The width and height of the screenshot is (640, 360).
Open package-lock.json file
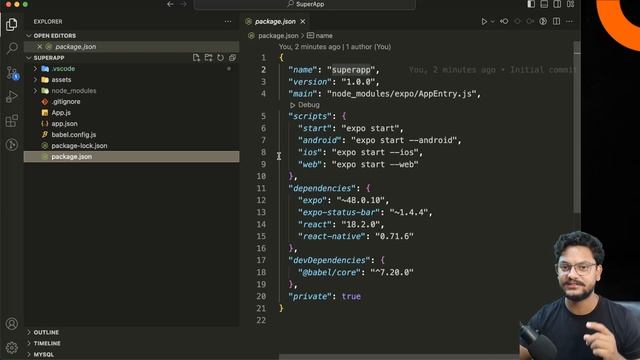click(79, 146)
